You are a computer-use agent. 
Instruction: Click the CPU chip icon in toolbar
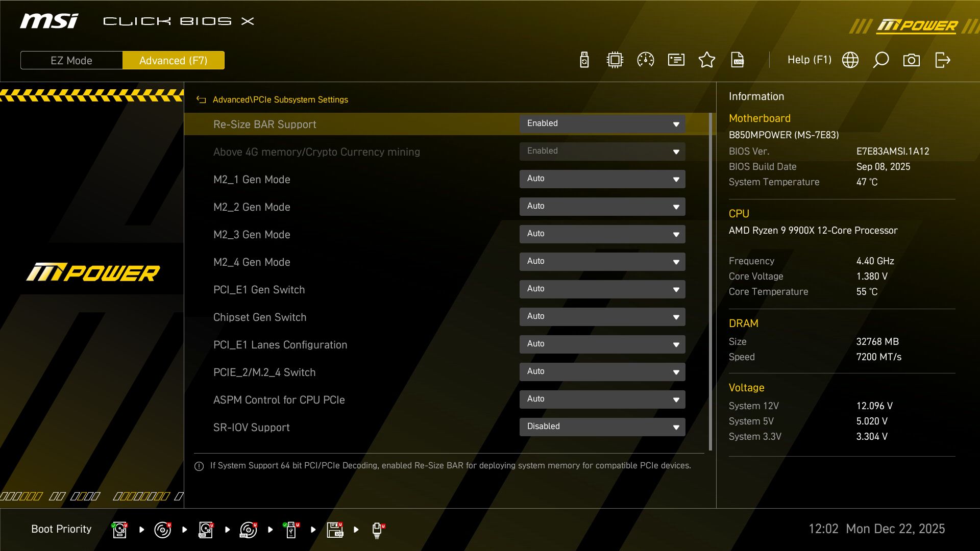click(615, 60)
